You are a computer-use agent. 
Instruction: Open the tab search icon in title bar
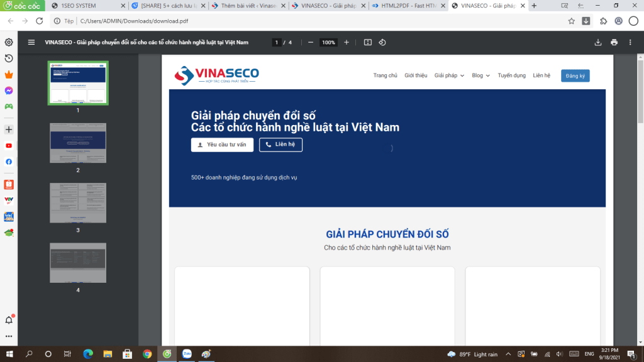[x=565, y=6]
